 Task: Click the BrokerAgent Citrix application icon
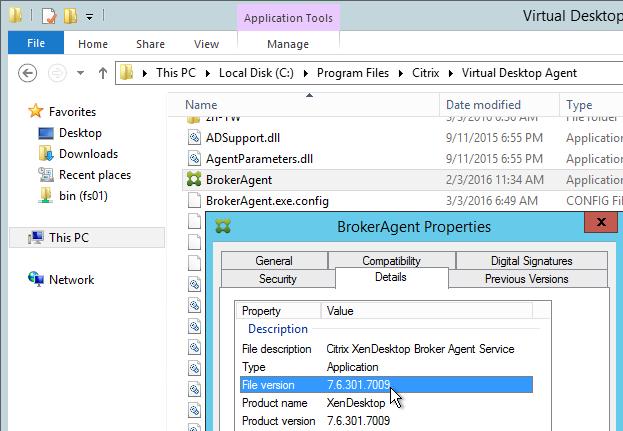coord(194,180)
